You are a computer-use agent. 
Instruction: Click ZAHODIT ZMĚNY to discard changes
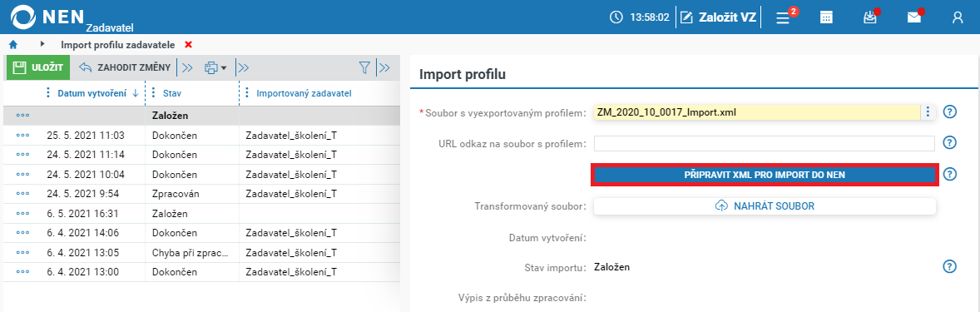pos(125,67)
